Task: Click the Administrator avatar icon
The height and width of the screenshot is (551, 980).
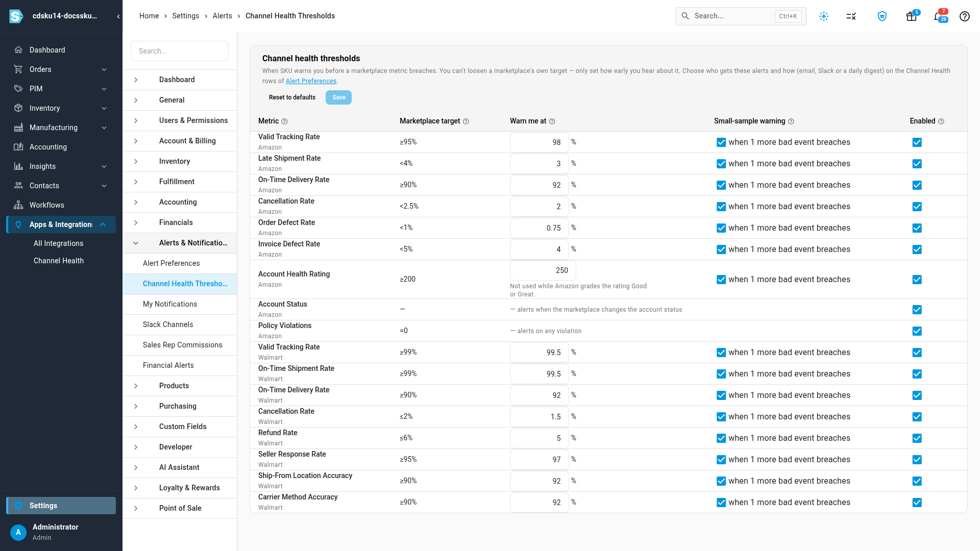Action: 18,532
